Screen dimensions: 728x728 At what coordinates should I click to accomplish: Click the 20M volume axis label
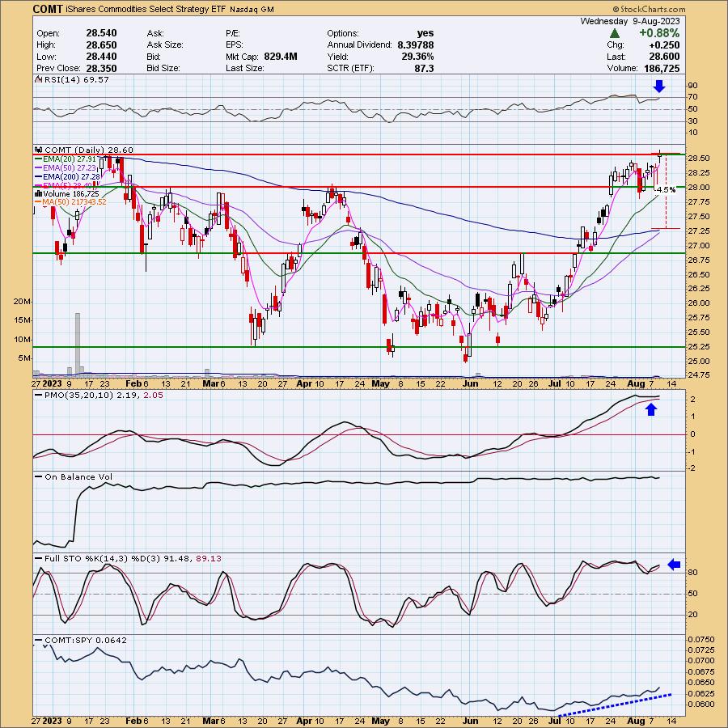pos(23,302)
